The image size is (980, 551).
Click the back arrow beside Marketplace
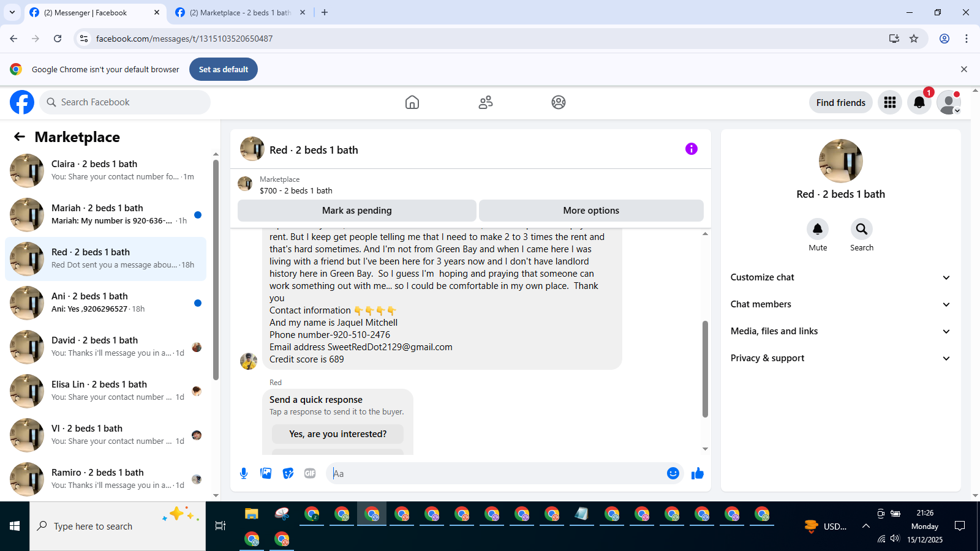pyautogui.click(x=20, y=137)
